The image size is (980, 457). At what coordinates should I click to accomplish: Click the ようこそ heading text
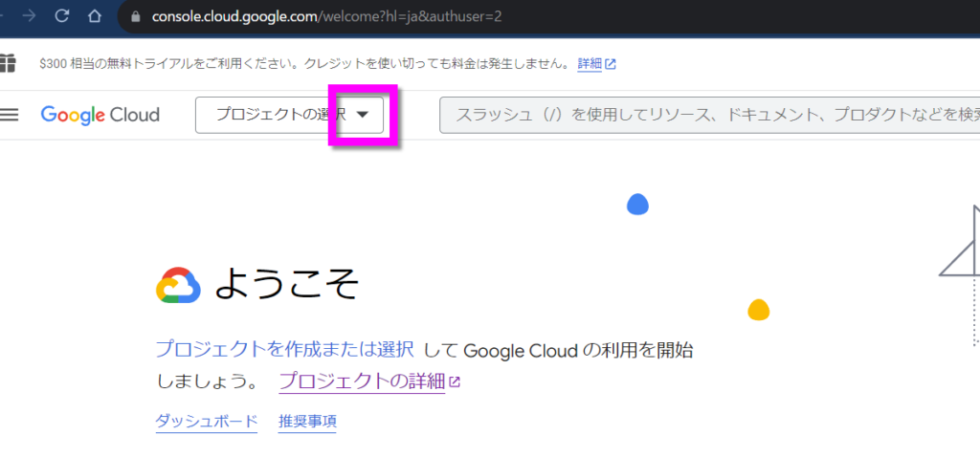click(x=287, y=284)
